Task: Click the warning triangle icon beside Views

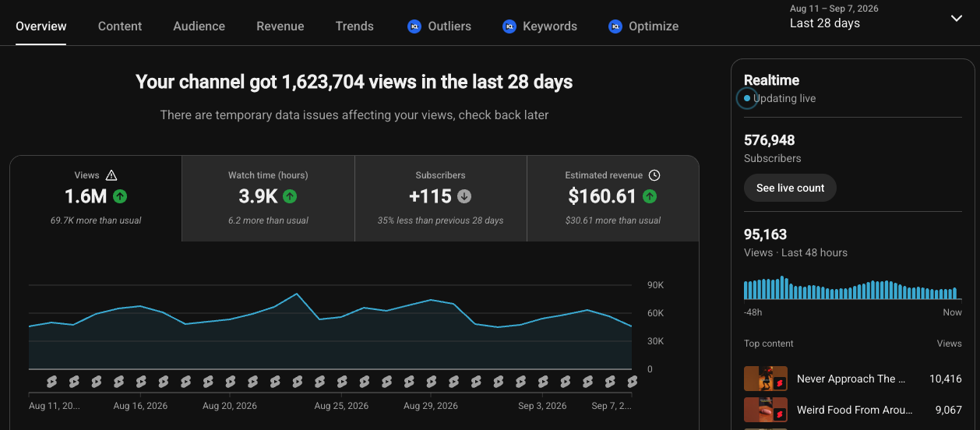Action: 111,175
